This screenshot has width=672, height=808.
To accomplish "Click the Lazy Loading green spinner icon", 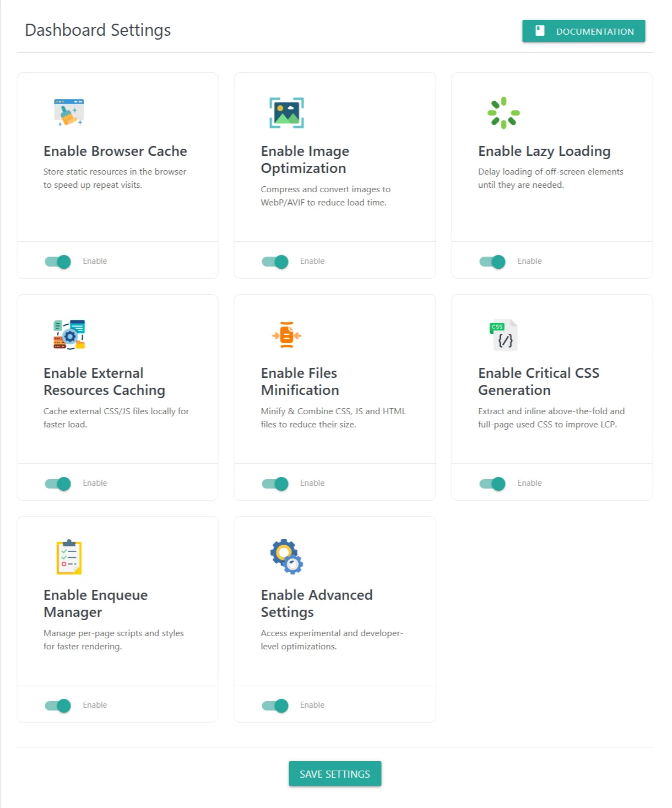I will (x=503, y=112).
